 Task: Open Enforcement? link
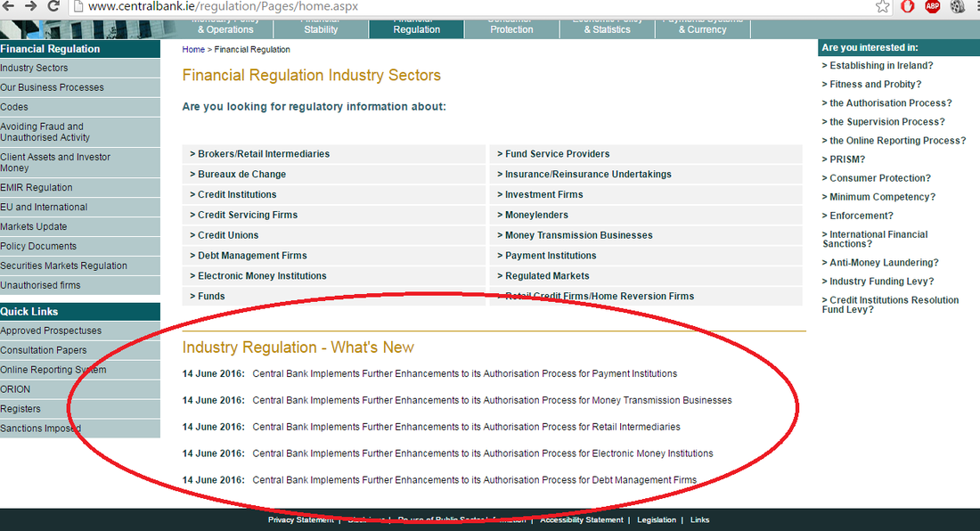(857, 216)
